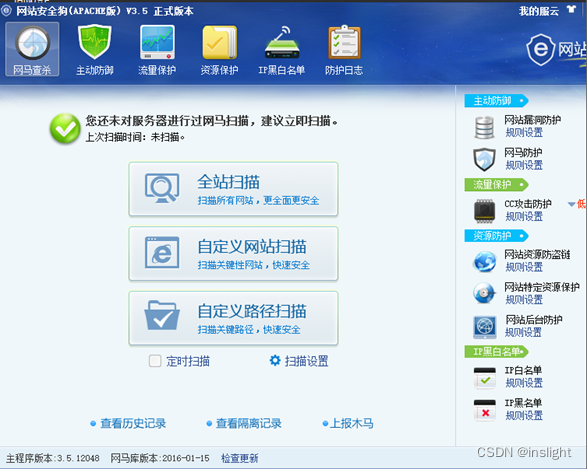Click the 网站特定资源保护 disc icon
This screenshot has height=469, width=587.
click(x=484, y=293)
